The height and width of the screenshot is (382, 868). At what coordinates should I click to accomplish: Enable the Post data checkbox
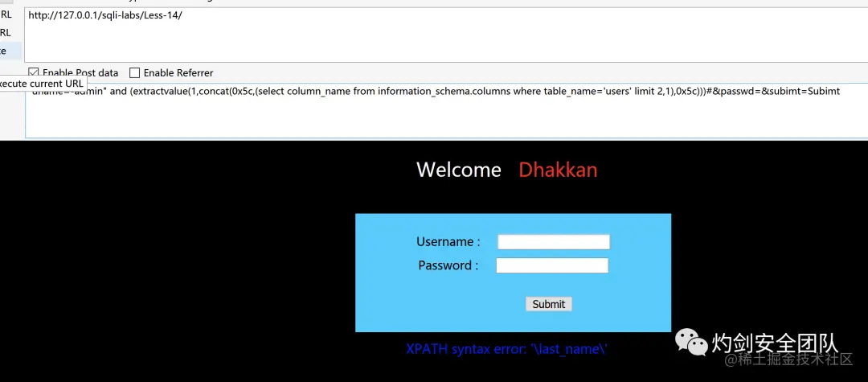click(x=34, y=72)
